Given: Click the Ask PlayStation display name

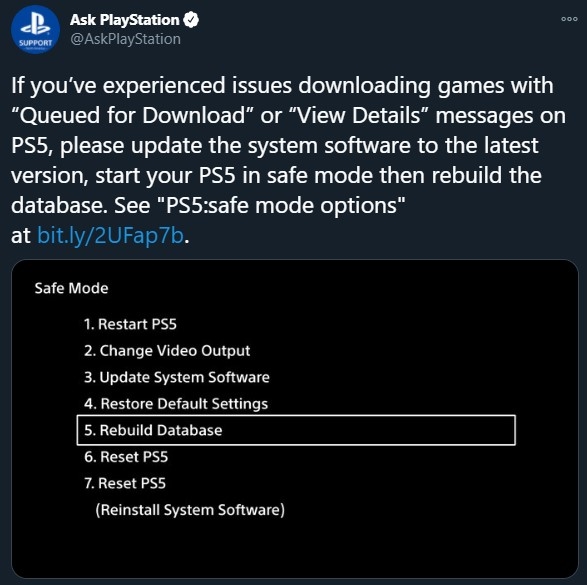Looking at the screenshot, I should 124,20.
